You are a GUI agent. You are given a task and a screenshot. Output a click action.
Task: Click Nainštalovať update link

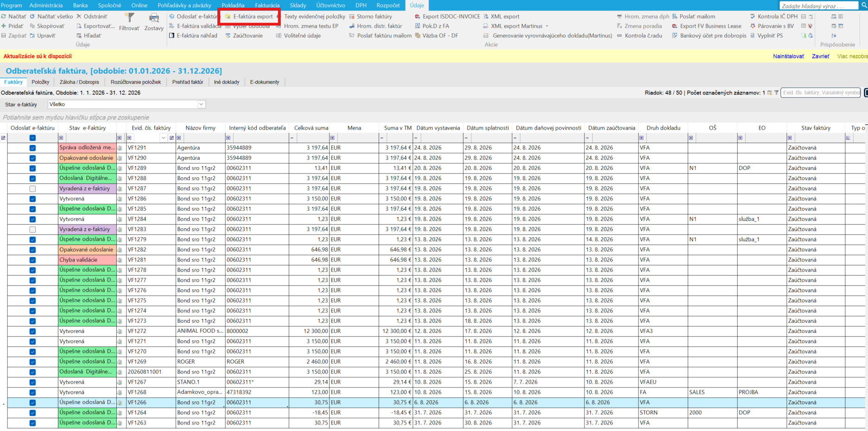788,56
